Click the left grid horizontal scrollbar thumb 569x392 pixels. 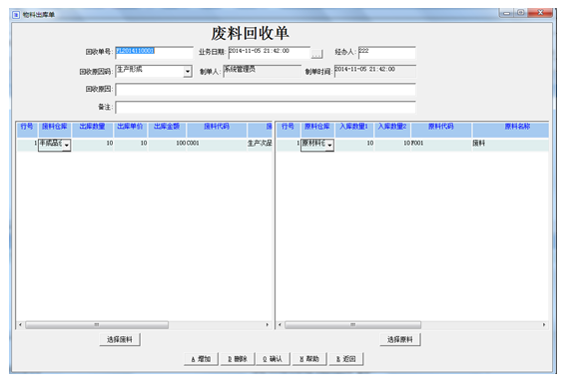(x=97, y=325)
